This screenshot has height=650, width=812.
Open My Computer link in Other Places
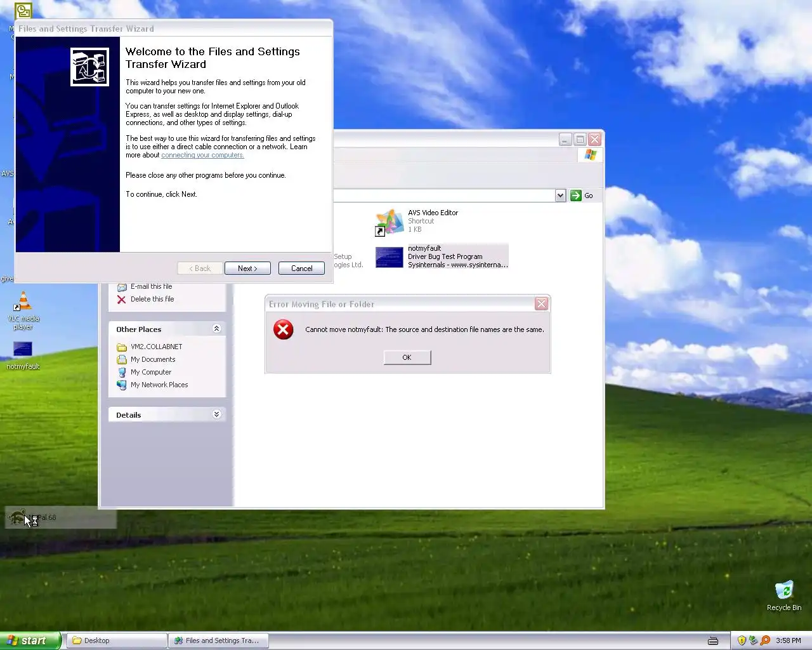151,372
